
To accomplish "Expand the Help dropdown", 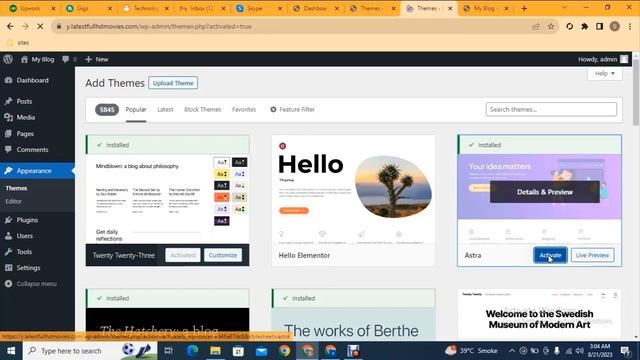I will [x=604, y=73].
